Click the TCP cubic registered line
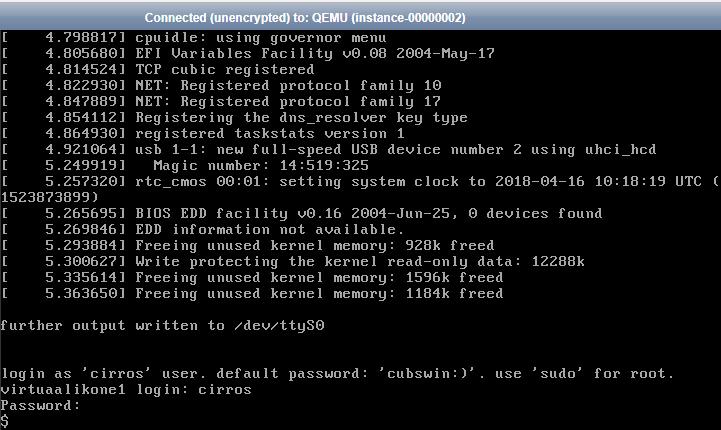Image resolution: width=721 pixels, height=430 pixels. point(158,69)
